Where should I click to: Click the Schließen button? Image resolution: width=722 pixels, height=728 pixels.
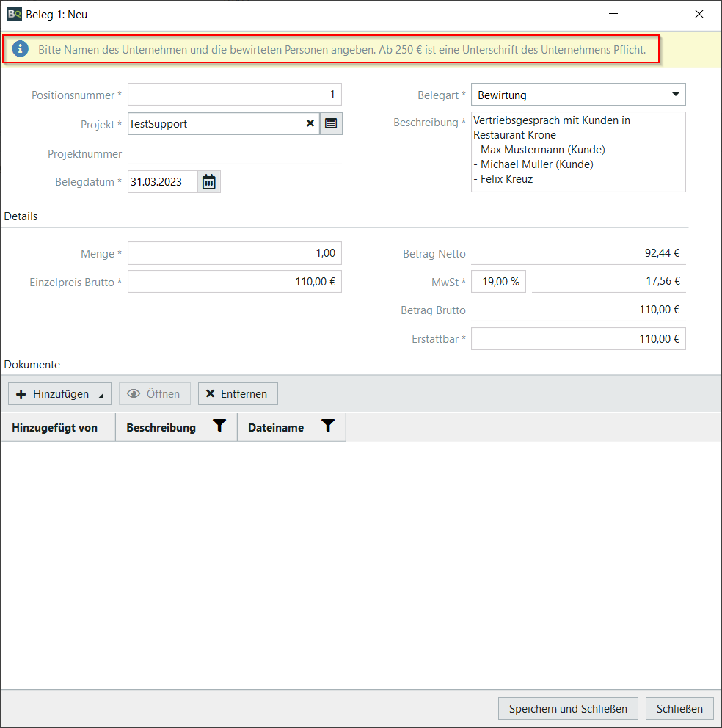[x=679, y=708]
